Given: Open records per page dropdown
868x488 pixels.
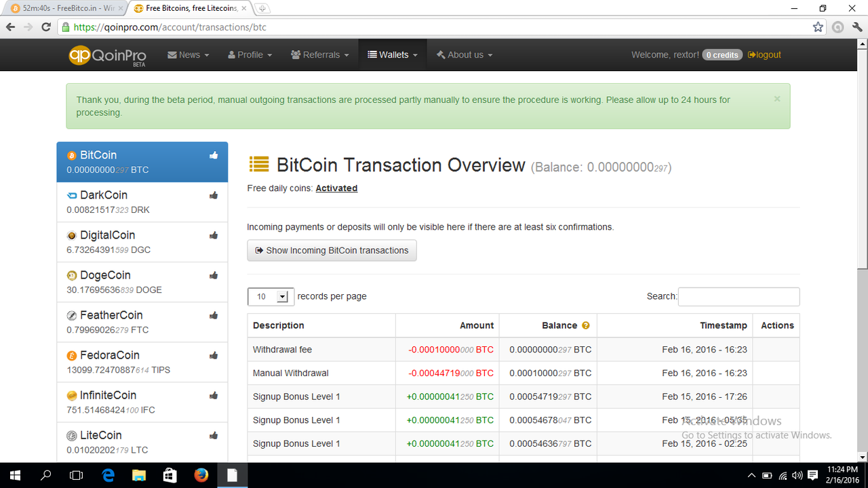Looking at the screenshot, I should point(271,296).
